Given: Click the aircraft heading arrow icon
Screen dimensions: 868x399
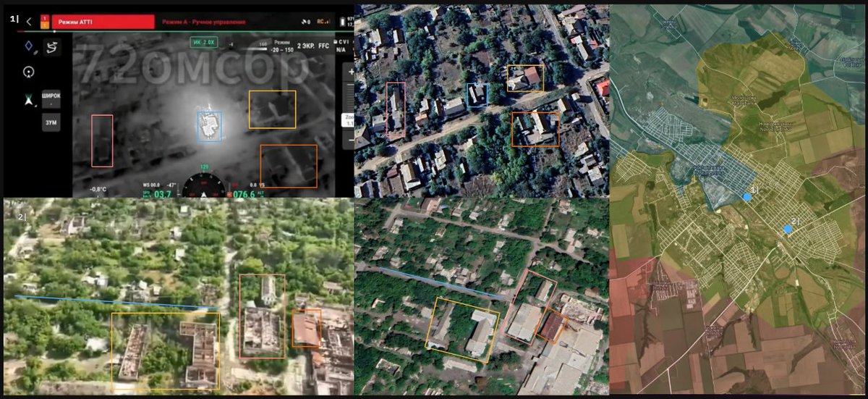Looking at the screenshot, I should pyautogui.click(x=29, y=101).
